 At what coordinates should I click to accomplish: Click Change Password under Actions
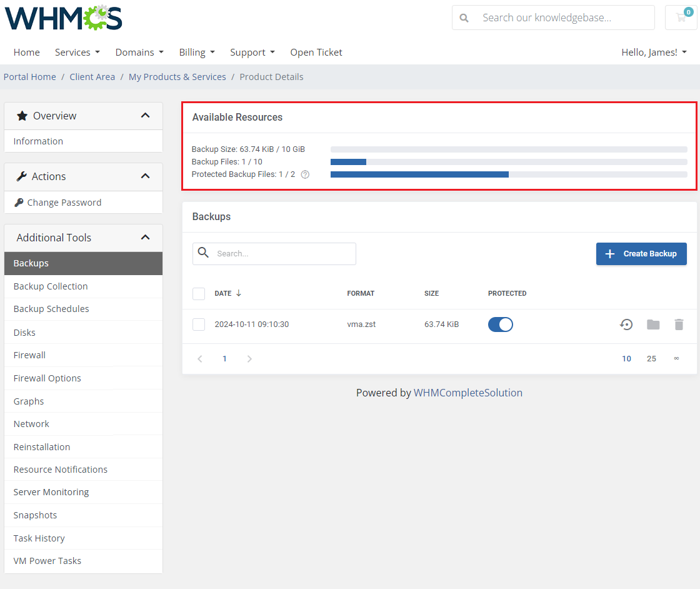(x=84, y=203)
